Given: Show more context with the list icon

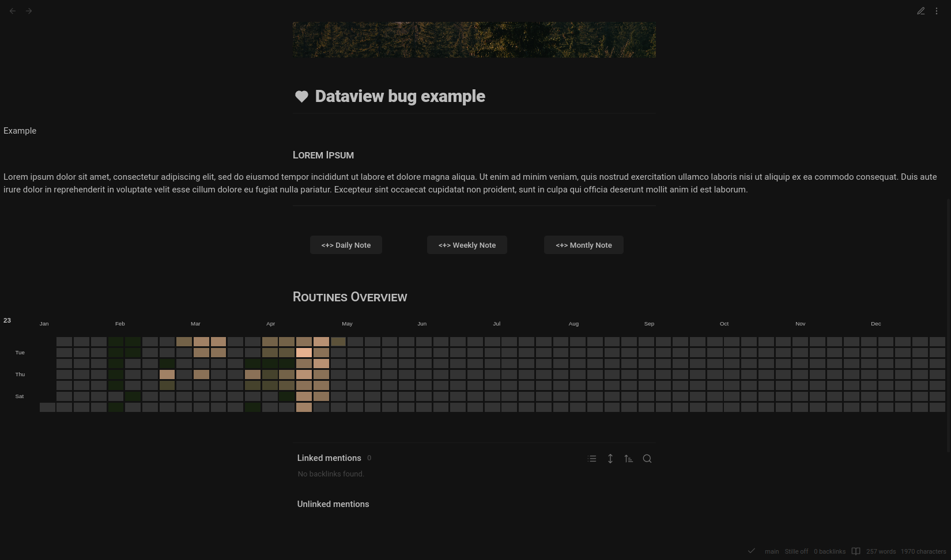Looking at the screenshot, I should coord(592,459).
